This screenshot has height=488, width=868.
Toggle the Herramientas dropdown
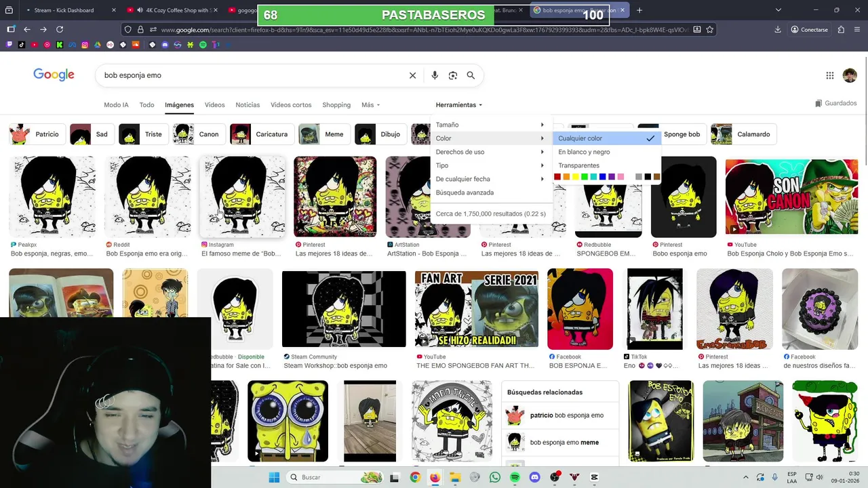pyautogui.click(x=459, y=105)
